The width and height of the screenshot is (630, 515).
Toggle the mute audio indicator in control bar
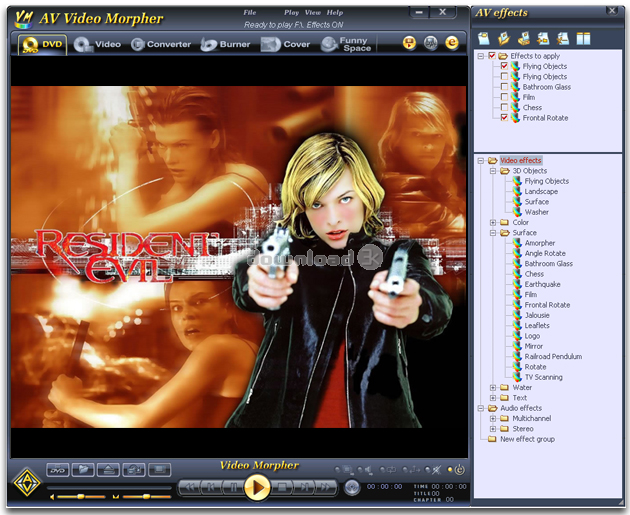(365, 470)
